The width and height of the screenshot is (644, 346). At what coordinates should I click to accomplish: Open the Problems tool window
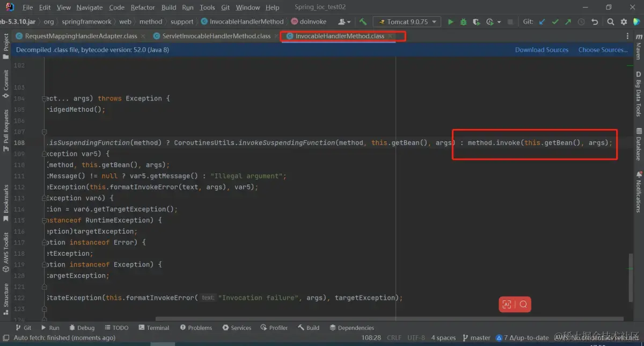point(196,328)
